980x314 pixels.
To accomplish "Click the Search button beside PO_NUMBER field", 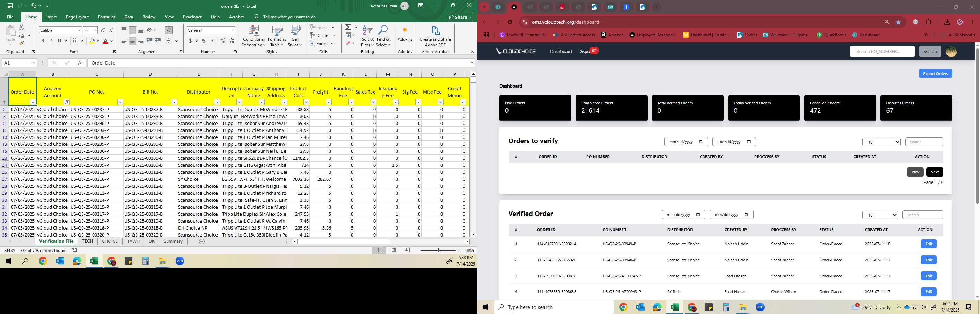I will [x=930, y=51].
